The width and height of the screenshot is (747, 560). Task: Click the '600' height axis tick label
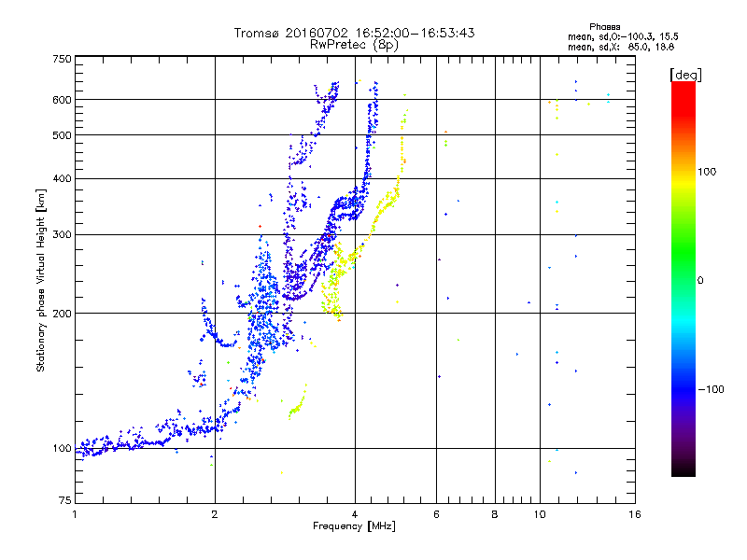(x=62, y=100)
